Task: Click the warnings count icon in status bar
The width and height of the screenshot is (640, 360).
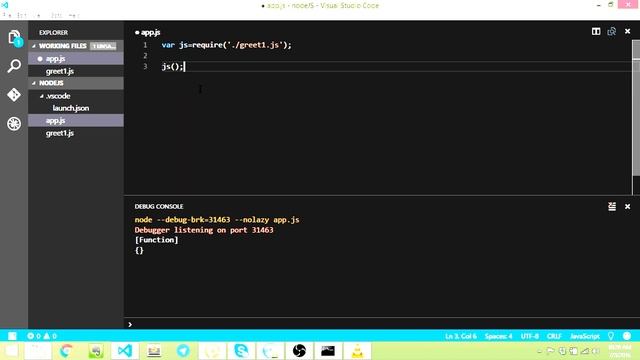Action: pyautogui.click(x=47, y=336)
